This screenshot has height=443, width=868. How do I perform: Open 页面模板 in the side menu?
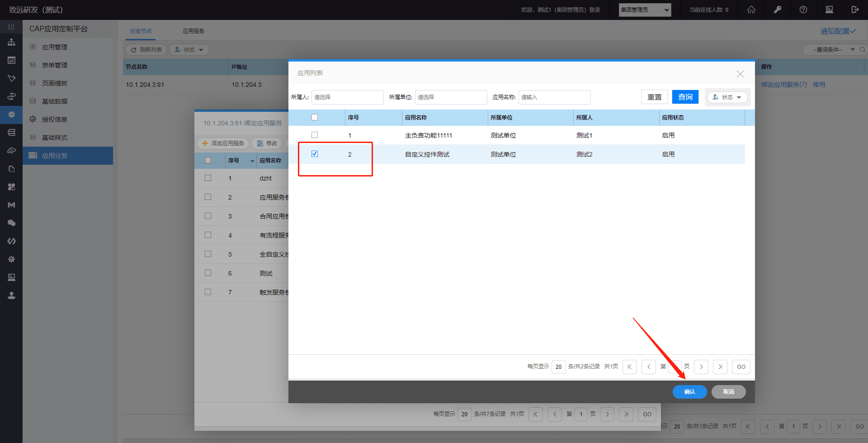tap(68, 83)
